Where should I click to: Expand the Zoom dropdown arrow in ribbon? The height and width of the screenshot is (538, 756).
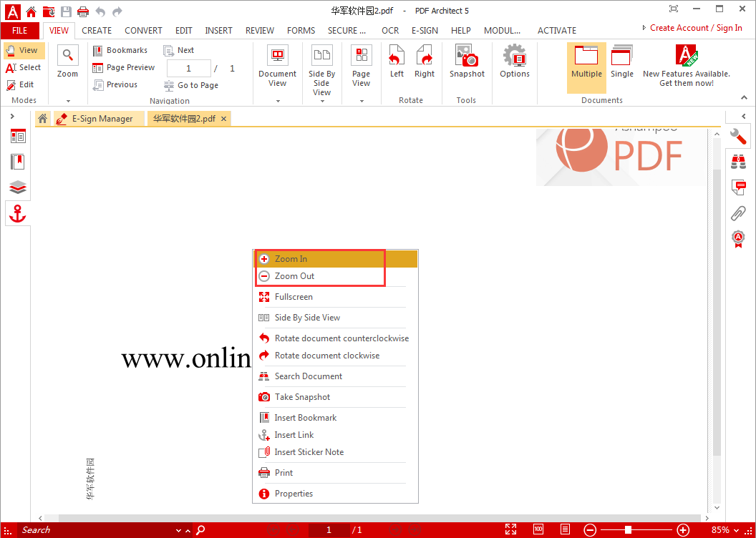coord(68,101)
